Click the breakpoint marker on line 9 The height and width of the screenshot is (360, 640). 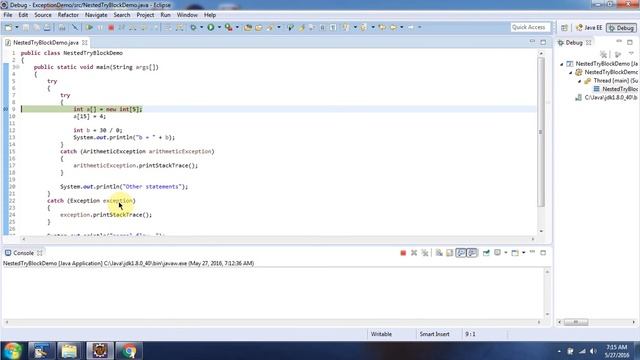(x=6, y=109)
